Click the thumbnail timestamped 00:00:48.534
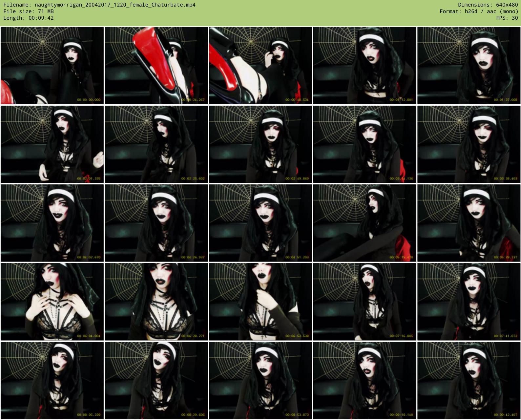The height and width of the screenshot is (420, 521). (260, 65)
